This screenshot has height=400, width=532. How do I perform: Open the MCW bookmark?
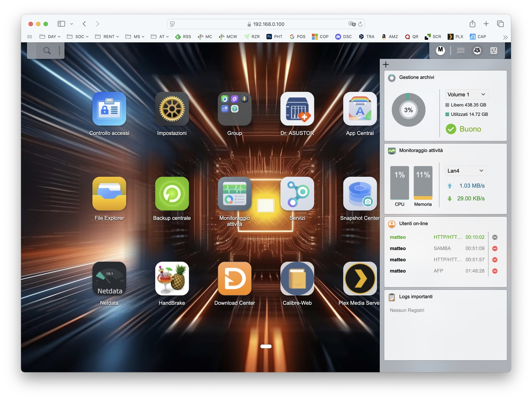coord(228,37)
